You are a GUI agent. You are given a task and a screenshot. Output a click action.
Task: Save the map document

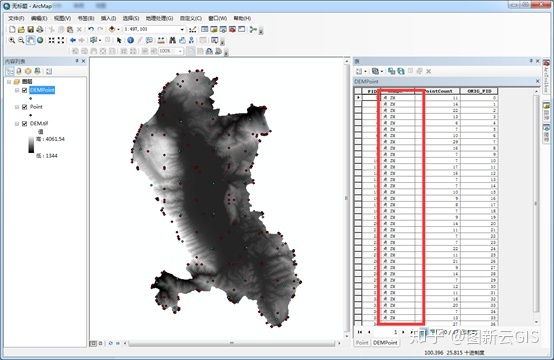point(31,29)
